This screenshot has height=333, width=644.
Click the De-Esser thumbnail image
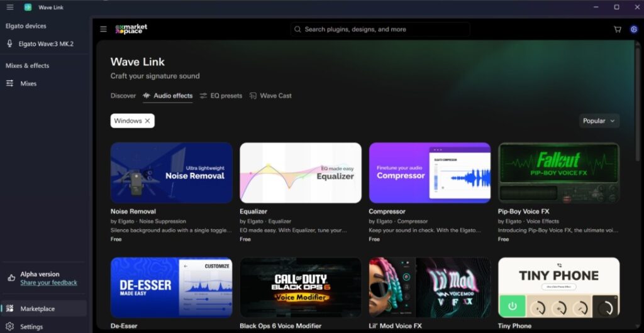point(171,288)
